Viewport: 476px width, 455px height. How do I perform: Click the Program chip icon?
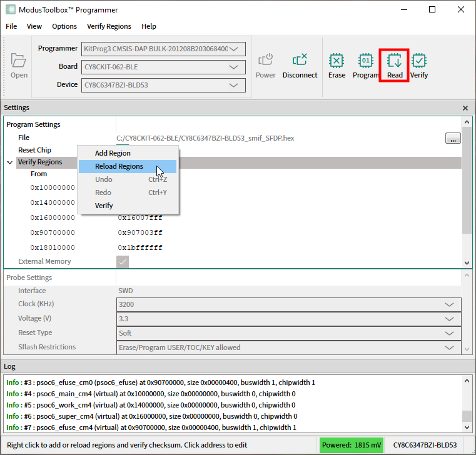pos(365,66)
